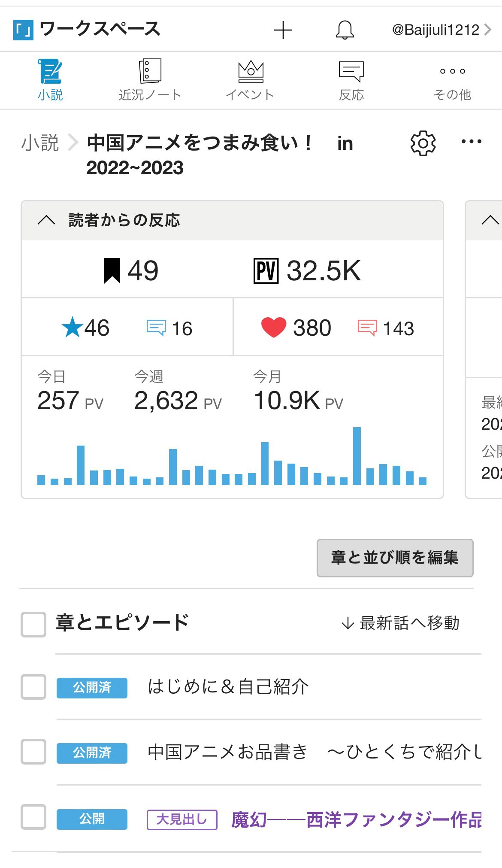
Task: Click the 章と並び順を編集 button
Action: [x=395, y=558]
